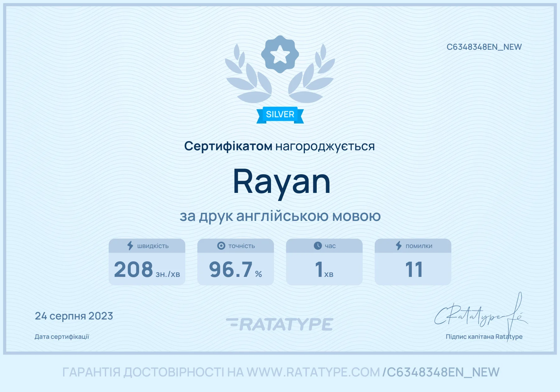This screenshot has width=560, height=392.
Task: Click the SILVER ribbon badge
Action: tap(280, 115)
